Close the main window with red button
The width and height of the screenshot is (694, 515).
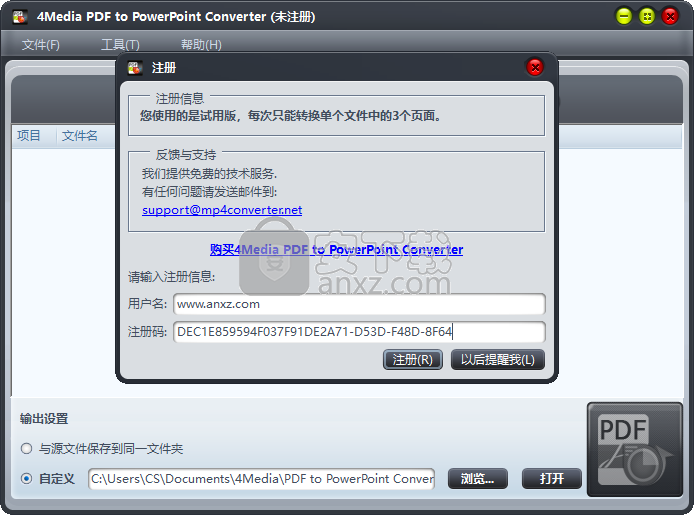[670, 17]
